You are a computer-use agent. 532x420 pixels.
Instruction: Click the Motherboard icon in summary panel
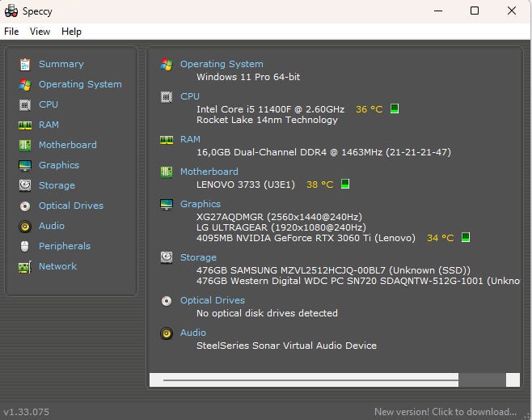pos(167,172)
